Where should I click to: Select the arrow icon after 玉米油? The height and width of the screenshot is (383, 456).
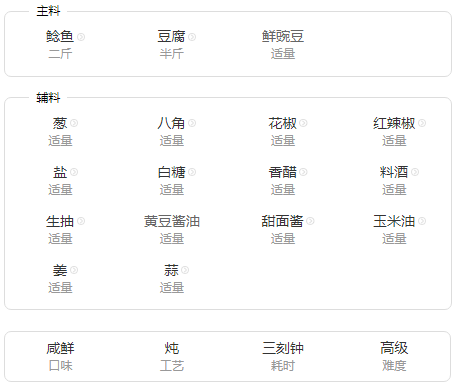click(x=422, y=221)
